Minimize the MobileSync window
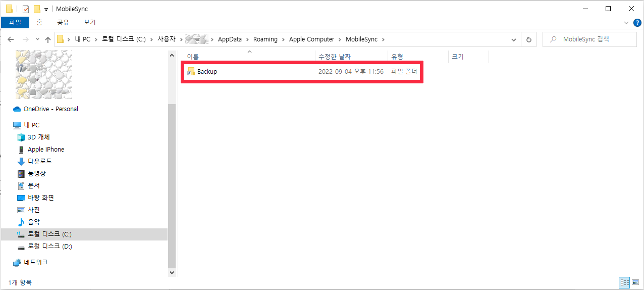 tap(585, 9)
